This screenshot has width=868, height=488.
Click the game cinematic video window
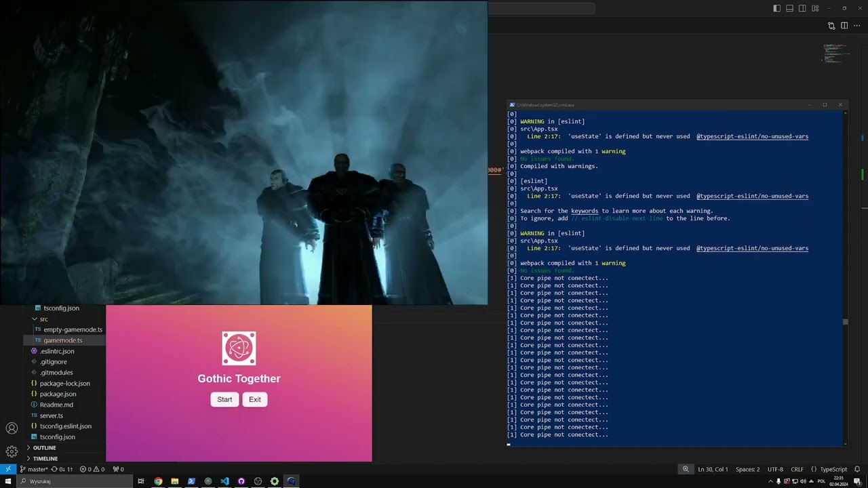pyautogui.click(x=243, y=152)
